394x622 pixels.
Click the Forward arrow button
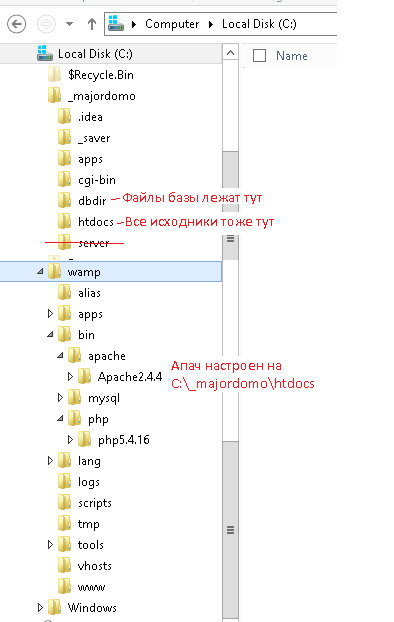(46, 24)
